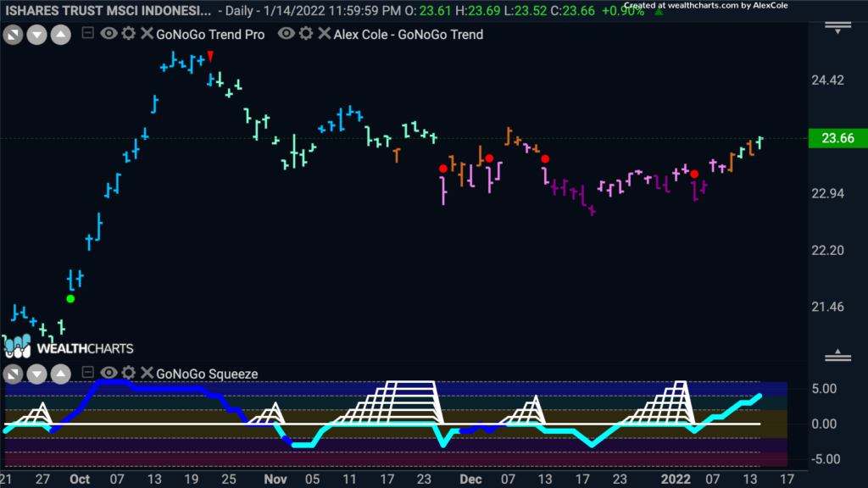Click the red dot marker in late November
Viewport: 868px width, 488px height.
442,169
